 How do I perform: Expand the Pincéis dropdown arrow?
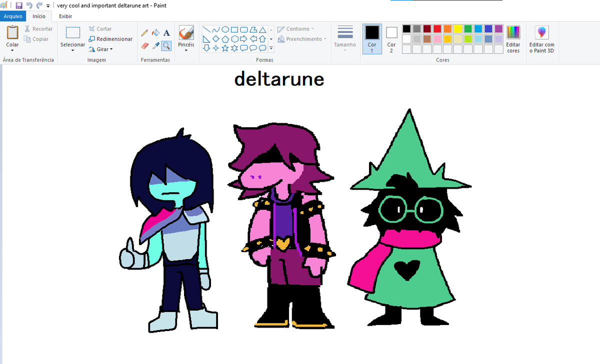coord(186,50)
